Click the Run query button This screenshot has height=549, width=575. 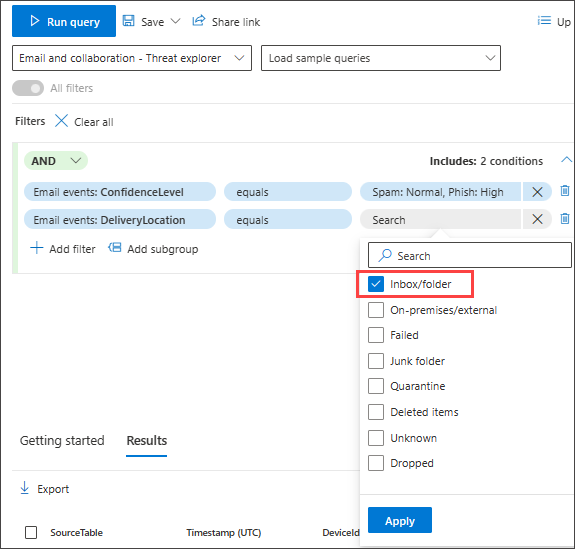[x=64, y=21]
